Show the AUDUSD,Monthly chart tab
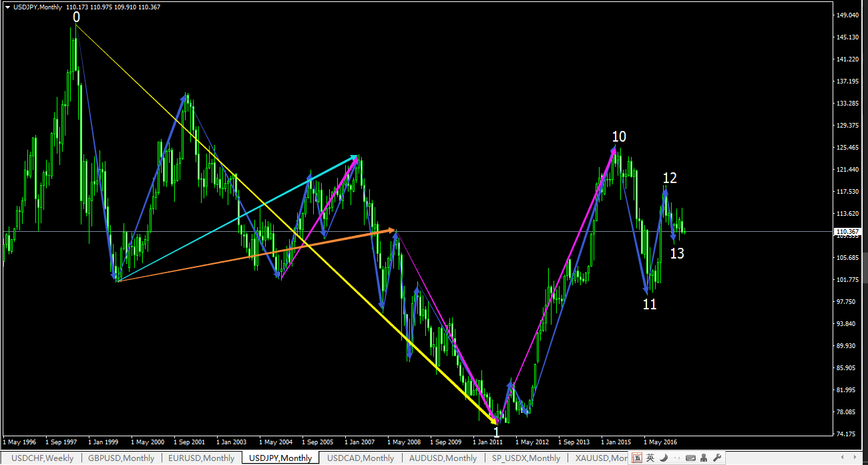 click(x=443, y=458)
